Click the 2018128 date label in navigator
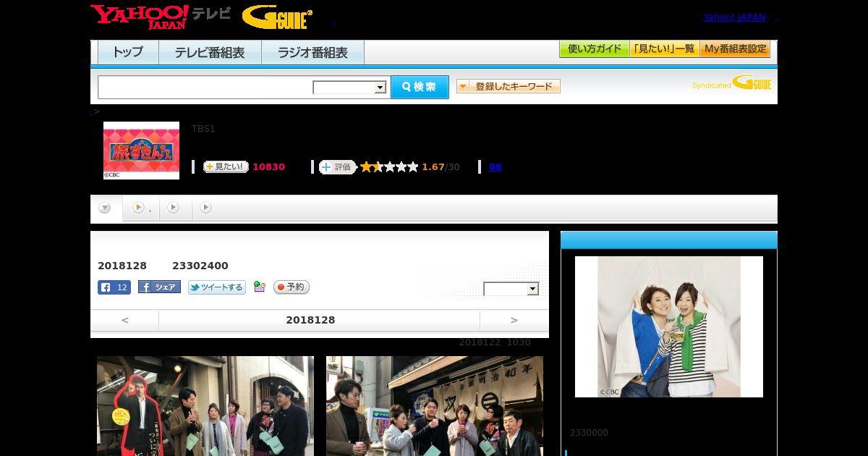Screen dimensions: 868x456 tap(310, 320)
